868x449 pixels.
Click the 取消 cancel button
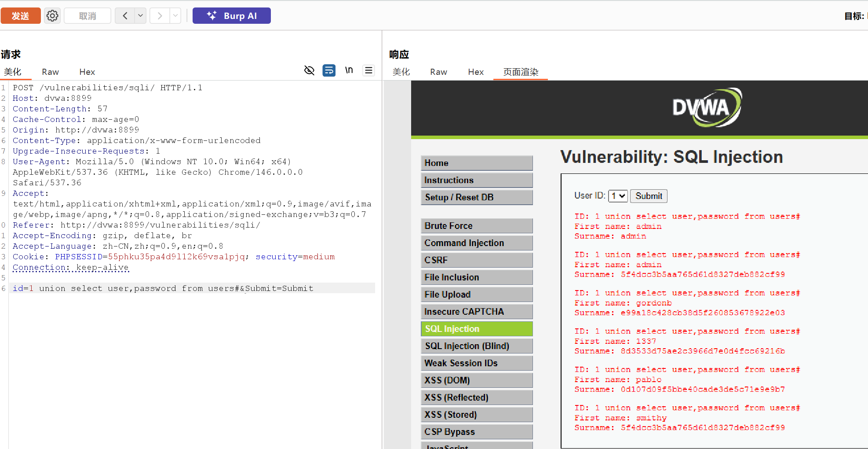(88, 16)
